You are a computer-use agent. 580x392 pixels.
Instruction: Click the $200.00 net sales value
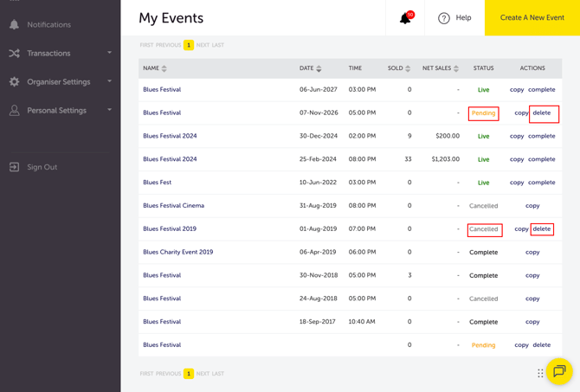click(448, 136)
